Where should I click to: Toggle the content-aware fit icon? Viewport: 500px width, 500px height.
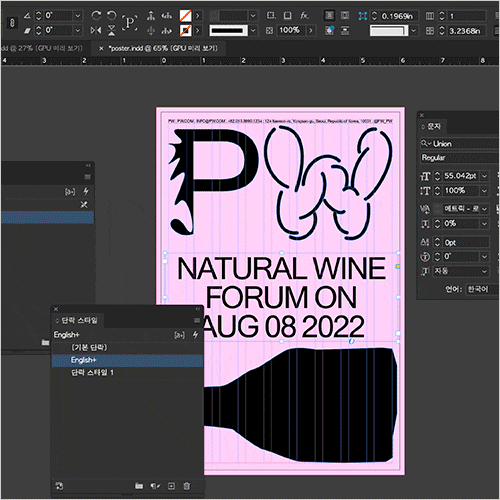[330, 31]
